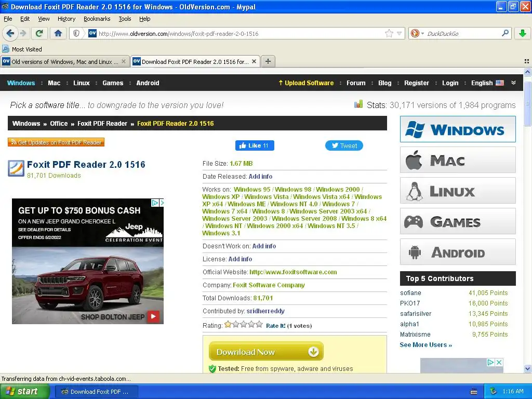
Task: Click Get Updates on Foxit PDF Reader RSS button
Action: click(x=56, y=142)
